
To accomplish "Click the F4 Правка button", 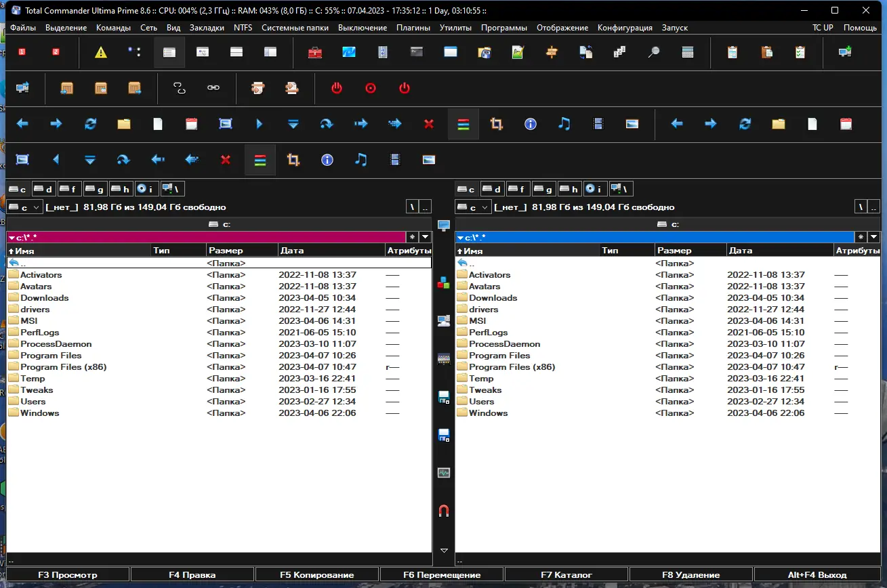I will pos(192,575).
